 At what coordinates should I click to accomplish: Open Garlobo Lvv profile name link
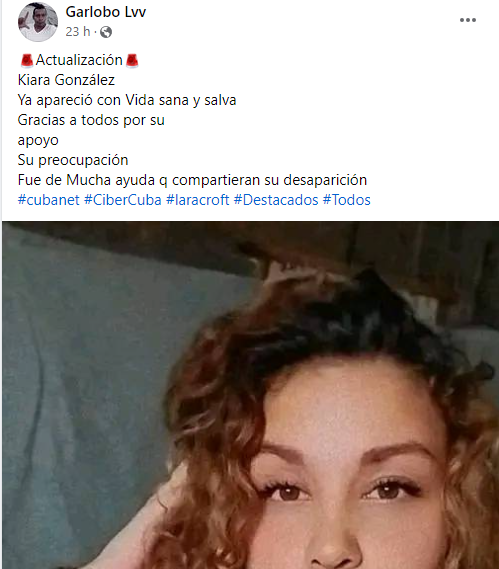click(x=106, y=12)
